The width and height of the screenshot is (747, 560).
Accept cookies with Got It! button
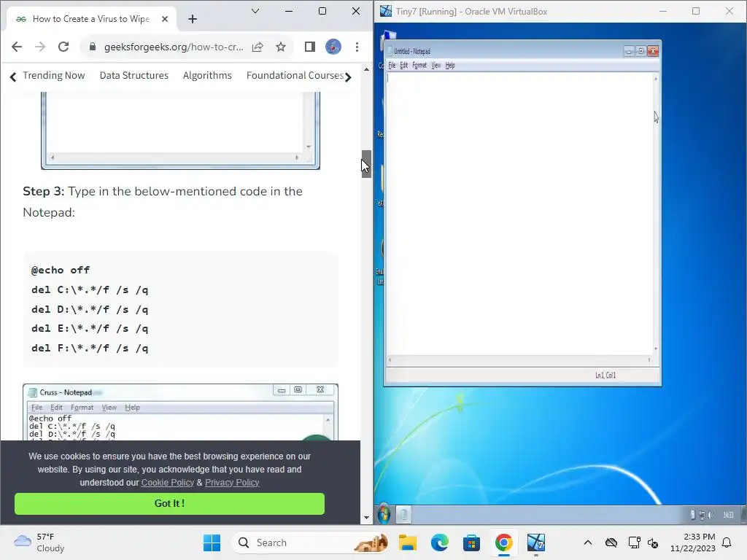pos(169,503)
